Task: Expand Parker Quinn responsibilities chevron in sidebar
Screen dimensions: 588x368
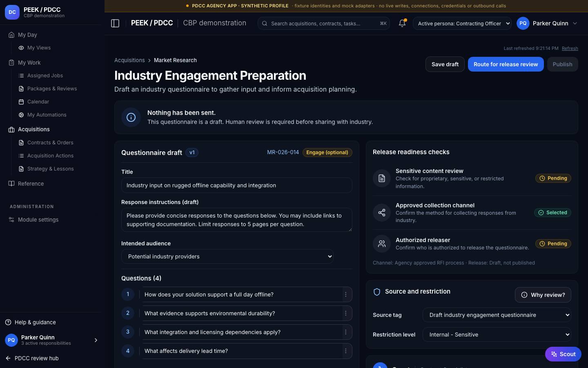Action: [96, 340]
